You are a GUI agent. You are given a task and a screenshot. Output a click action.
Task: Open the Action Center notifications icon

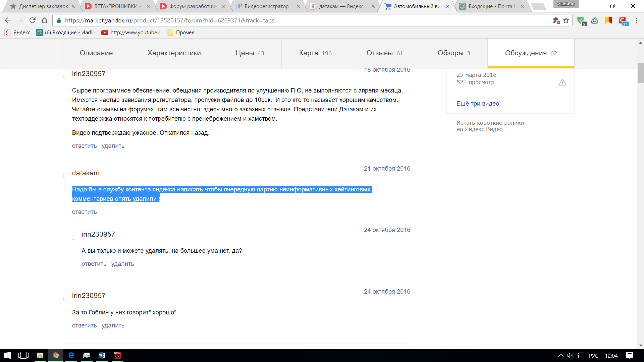click(x=630, y=355)
